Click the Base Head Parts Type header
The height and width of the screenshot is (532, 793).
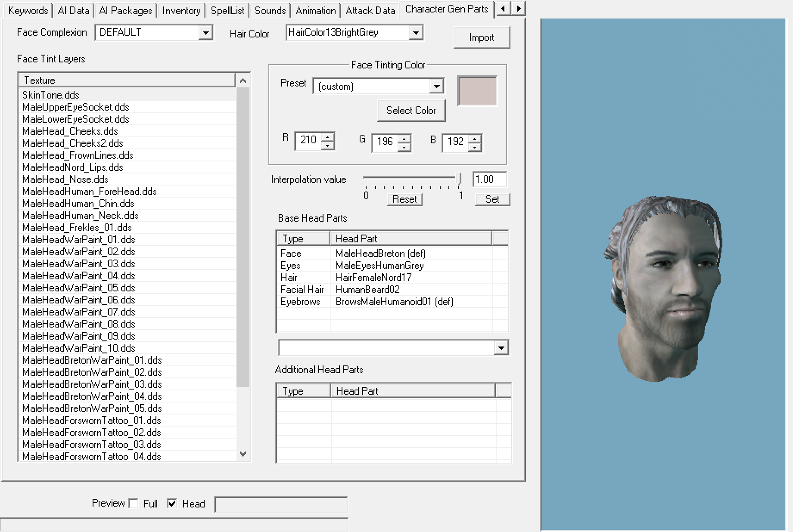(304, 239)
